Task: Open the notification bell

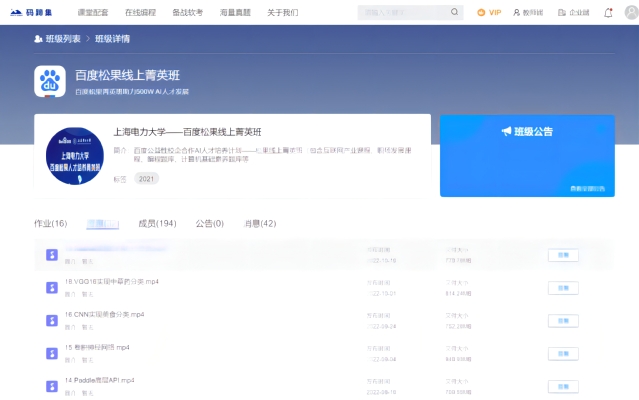Action: pos(609,13)
